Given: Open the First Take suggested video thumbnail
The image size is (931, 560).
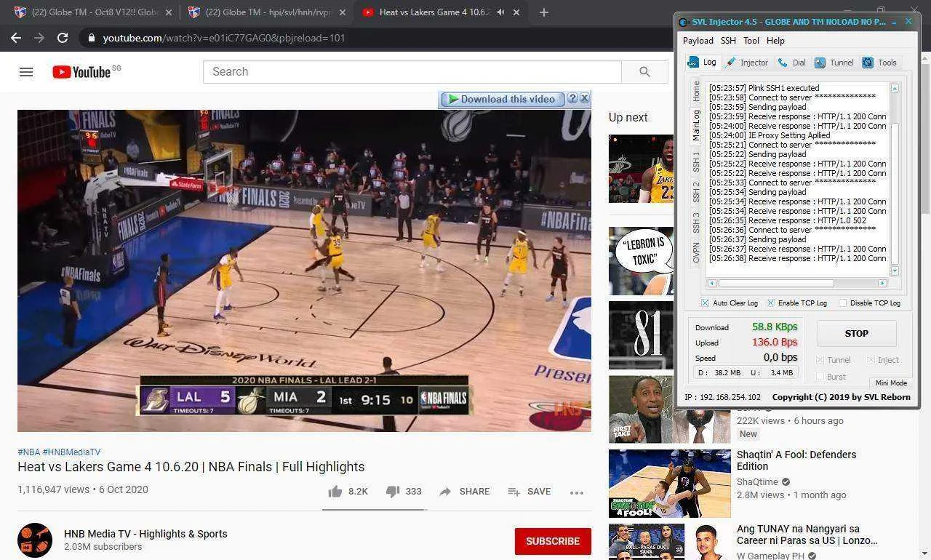Looking at the screenshot, I should (669, 409).
